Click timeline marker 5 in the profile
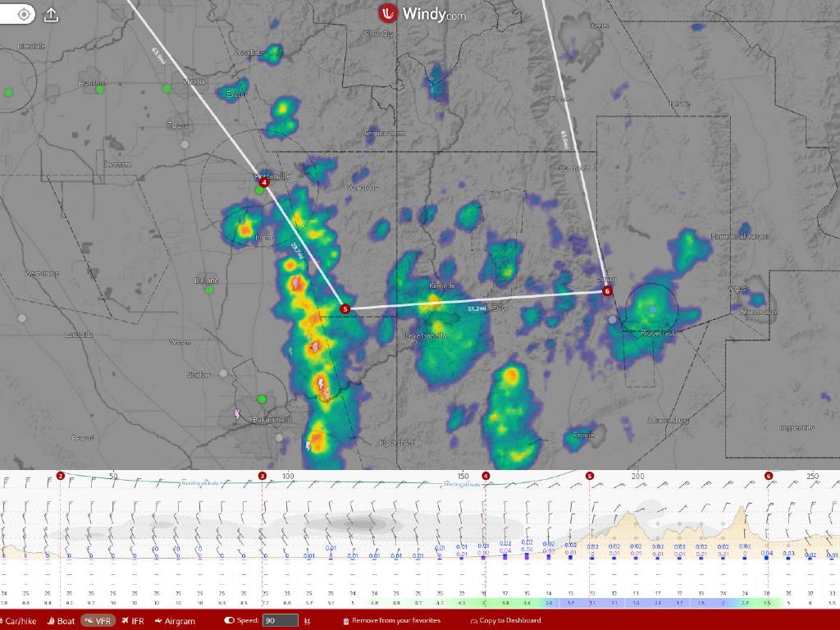840x630 pixels. (x=589, y=476)
